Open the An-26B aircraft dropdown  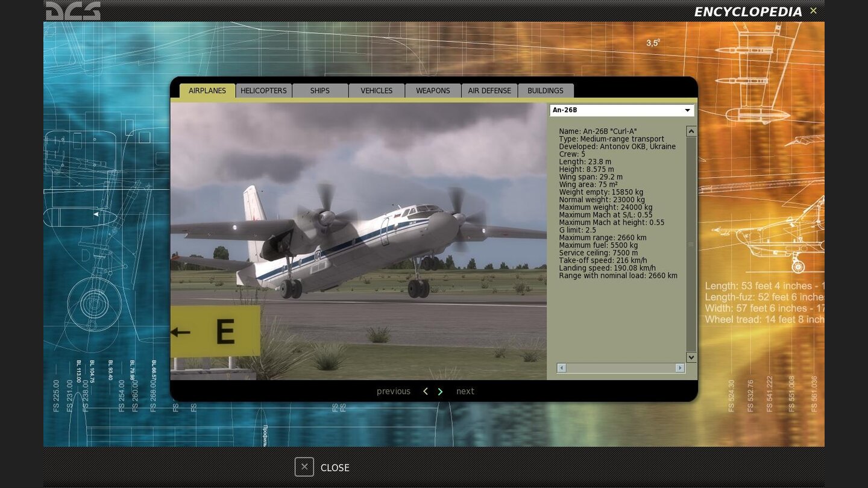click(x=621, y=110)
